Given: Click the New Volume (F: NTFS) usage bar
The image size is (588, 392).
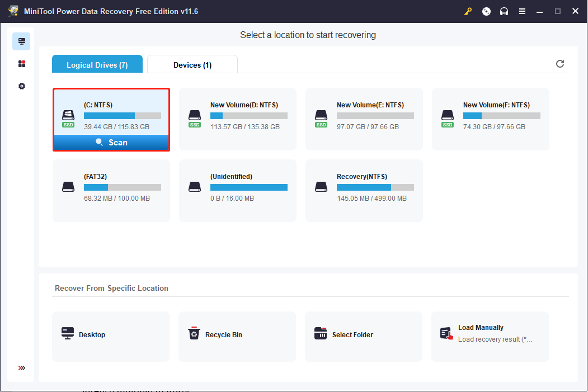Looking at the screenshot, I should (501, 116).
